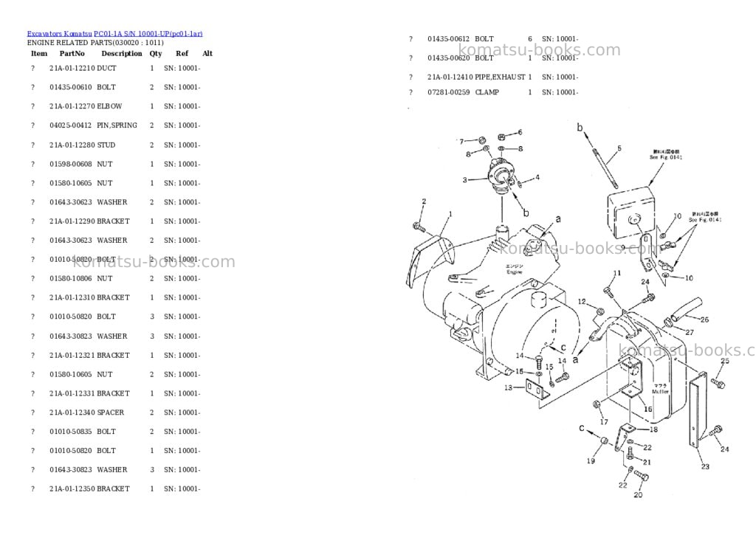Viewport: 756px width, 535px height.
Task: Click callout number 27 by the clamp
Action: pos(690,332)
